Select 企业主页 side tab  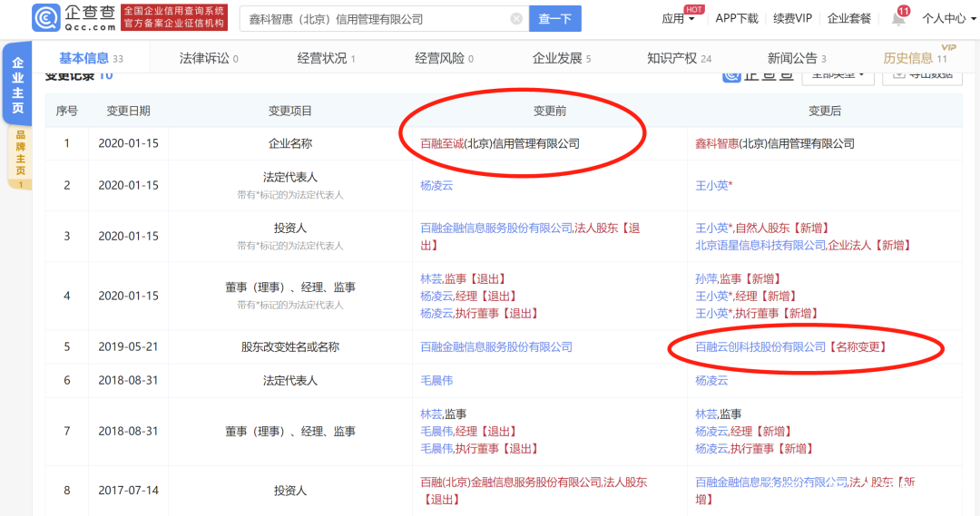tap(17, 85)
